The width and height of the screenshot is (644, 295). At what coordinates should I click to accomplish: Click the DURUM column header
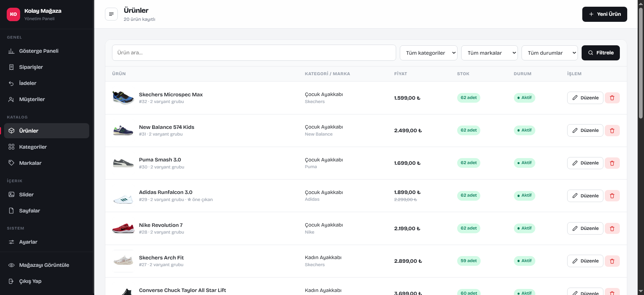(523, 74)
